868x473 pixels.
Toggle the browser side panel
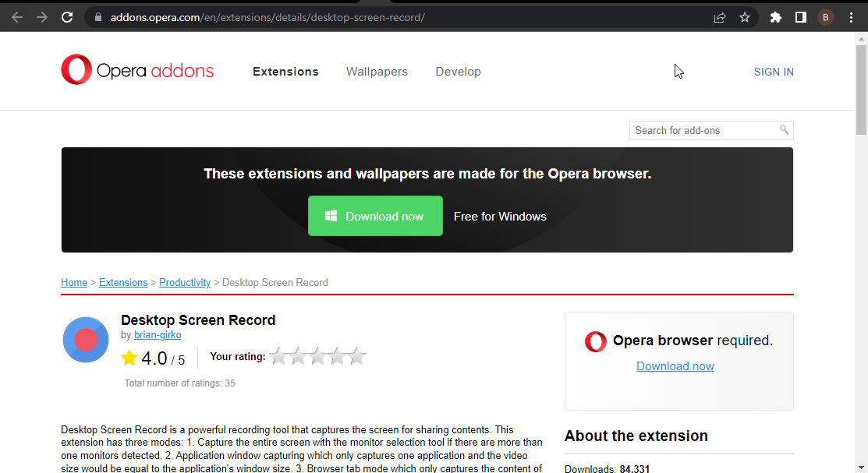pyautogui.click(x=800, y=17)
